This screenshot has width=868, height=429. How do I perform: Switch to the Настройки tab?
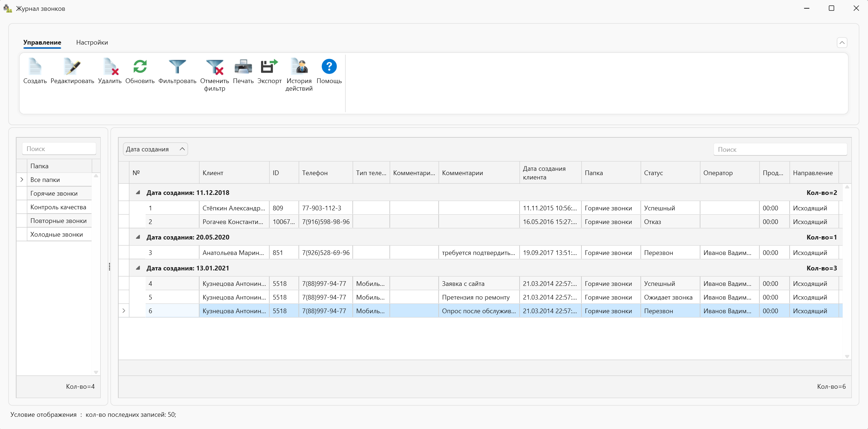tap(92, 42)
